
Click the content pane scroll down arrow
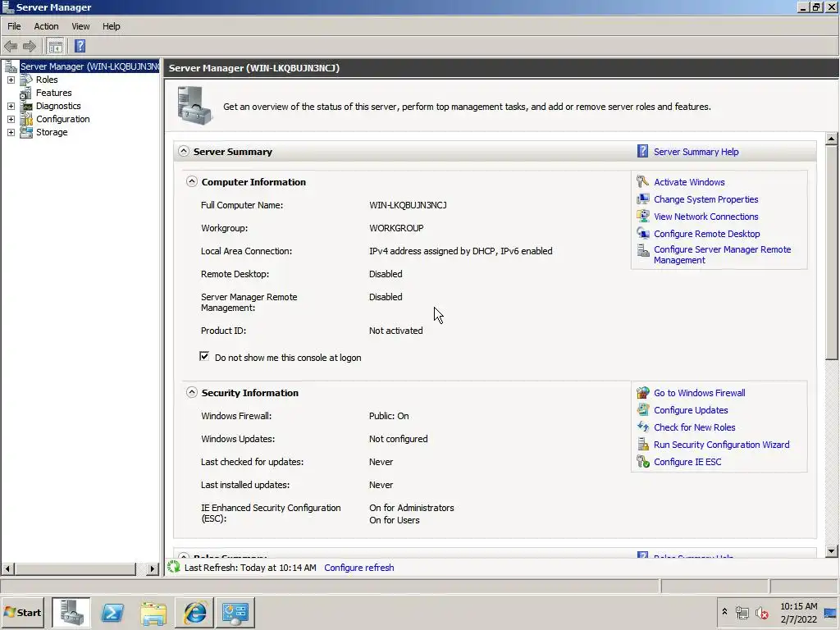click(x=831, y=550)
